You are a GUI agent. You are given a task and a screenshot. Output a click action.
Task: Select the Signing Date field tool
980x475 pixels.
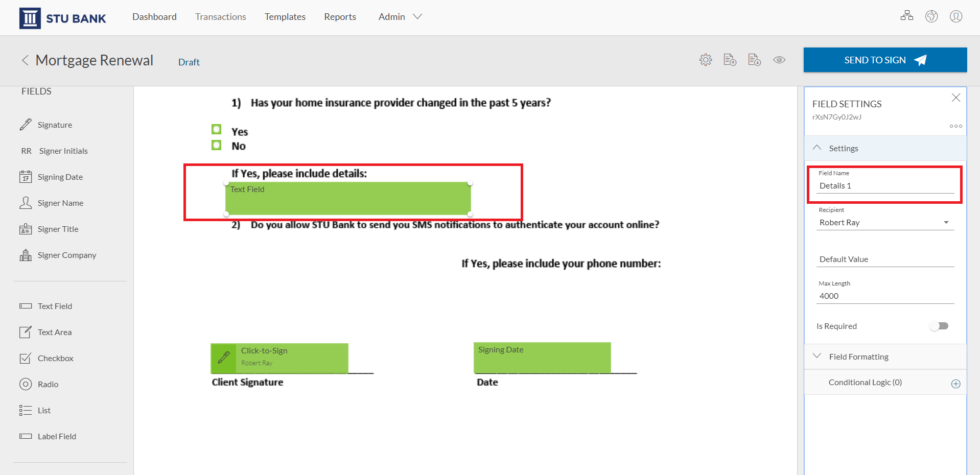point(51,177)
